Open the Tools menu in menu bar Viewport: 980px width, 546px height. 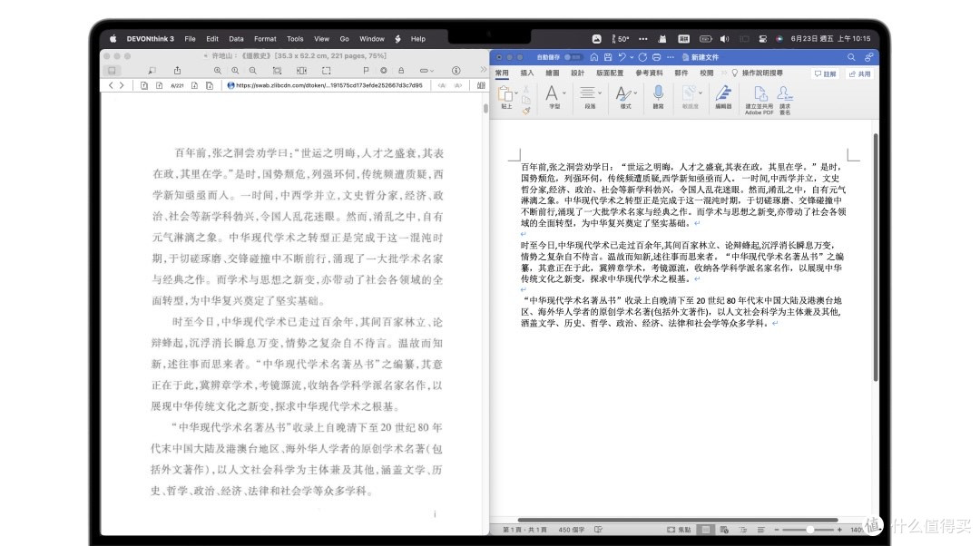(x=295, y=38)
